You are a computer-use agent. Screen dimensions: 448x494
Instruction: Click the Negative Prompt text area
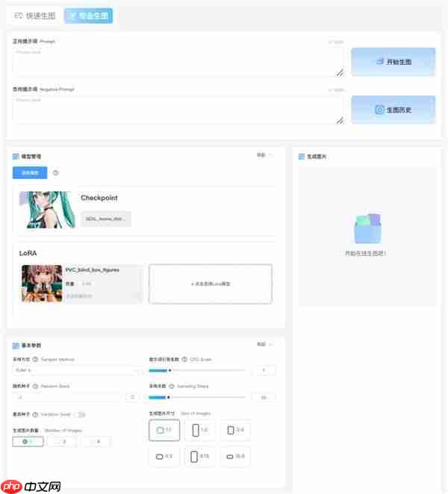coord(178,109)
